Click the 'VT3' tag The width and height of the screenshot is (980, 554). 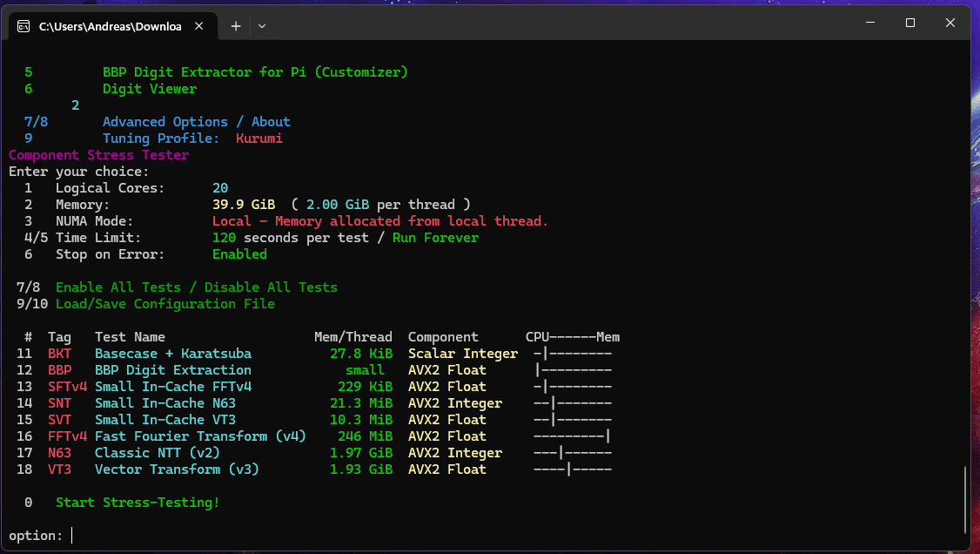click(x=59, y=470)
